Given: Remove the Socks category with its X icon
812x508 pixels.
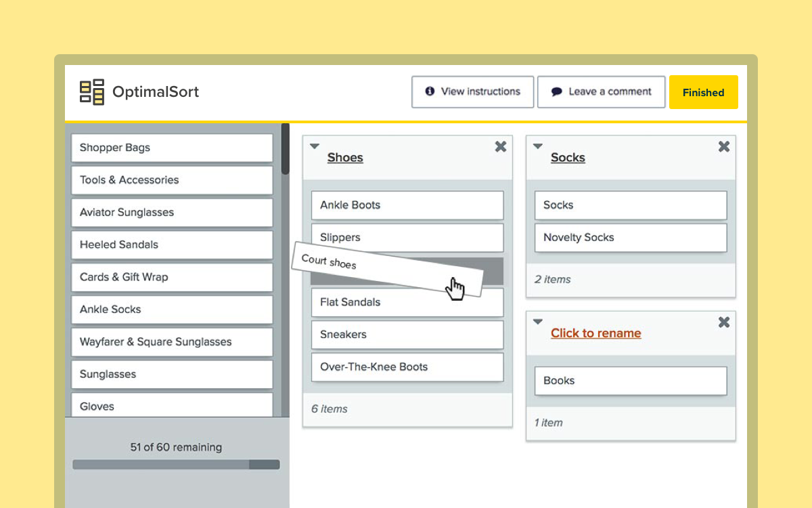Looking at the screenshot, I should coord(723,146).
